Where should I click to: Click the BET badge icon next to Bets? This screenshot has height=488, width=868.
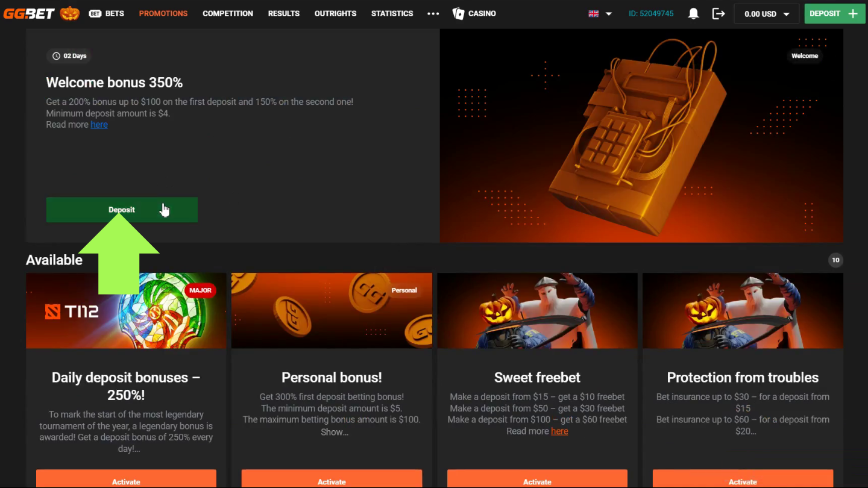pyautogui.click(x=95, y=13)
